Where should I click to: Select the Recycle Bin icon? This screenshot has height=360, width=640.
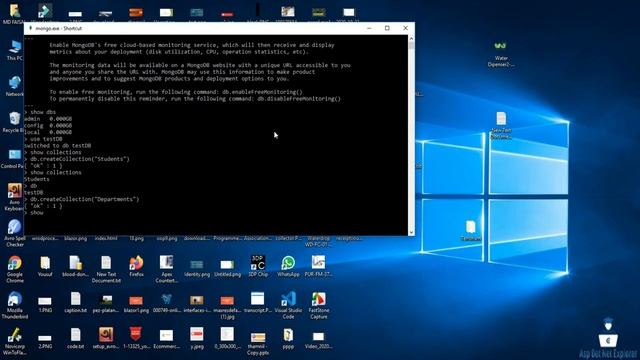click(15, 119)
